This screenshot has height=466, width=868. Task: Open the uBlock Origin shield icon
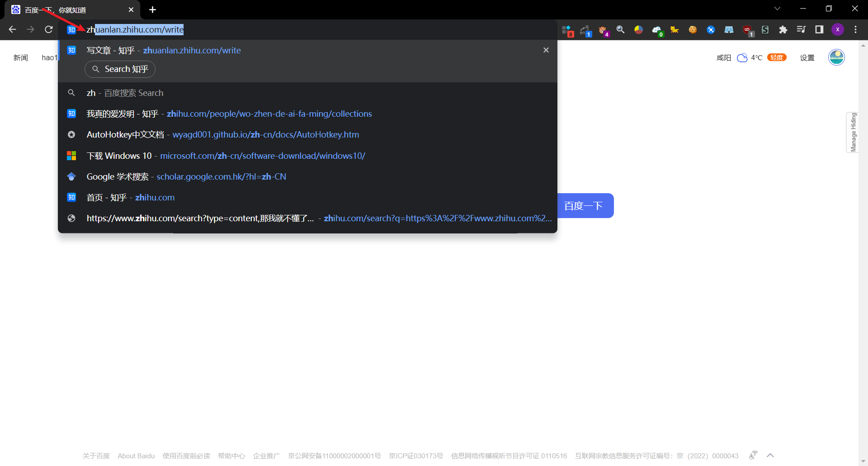click(748, 30)
